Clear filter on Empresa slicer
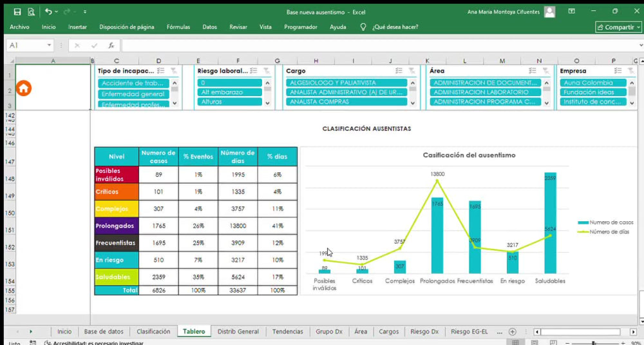This screenshot has width=644, height=345. pos(631,71)
